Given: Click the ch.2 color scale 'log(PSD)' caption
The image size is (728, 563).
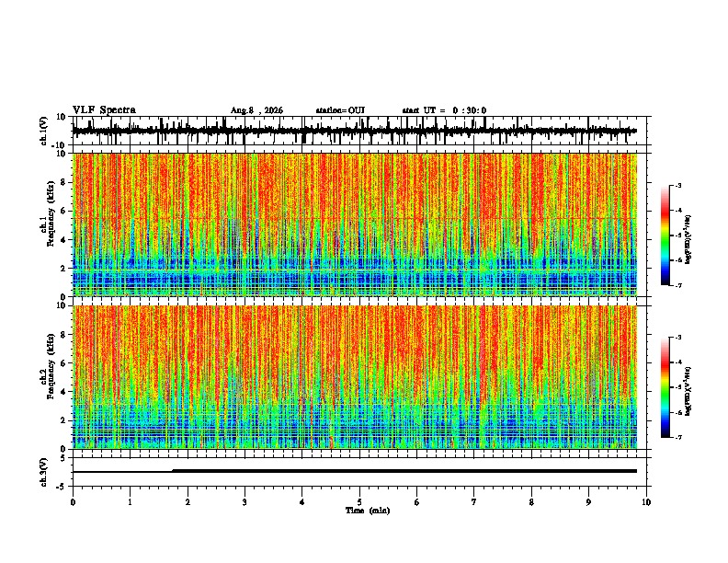Looking at the screenshot, I should (x=688, y=392).
